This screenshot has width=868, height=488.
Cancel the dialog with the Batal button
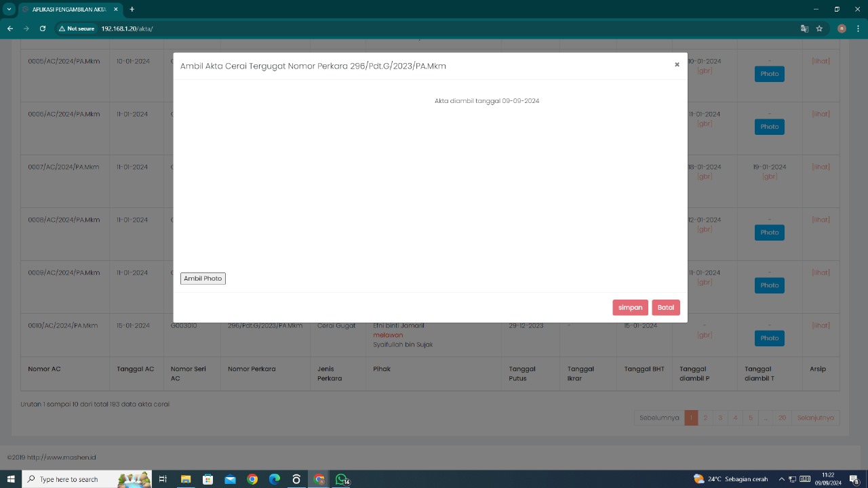[x=665, y=308]
